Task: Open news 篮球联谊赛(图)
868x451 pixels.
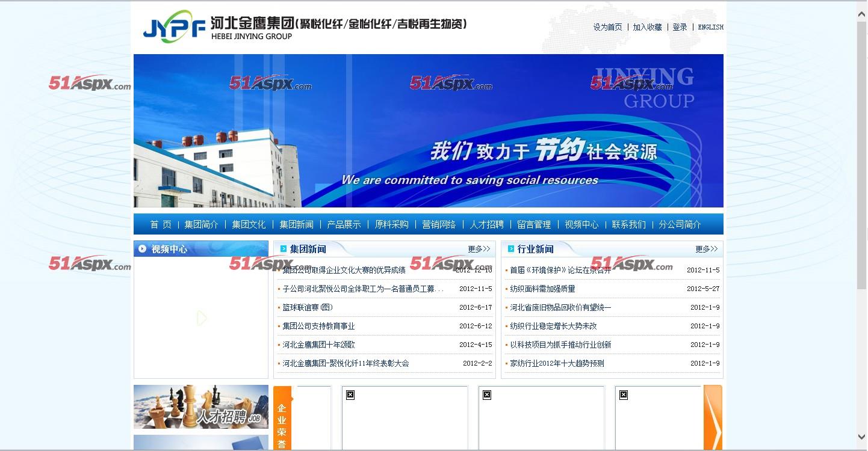Action: tap(308, 307)
